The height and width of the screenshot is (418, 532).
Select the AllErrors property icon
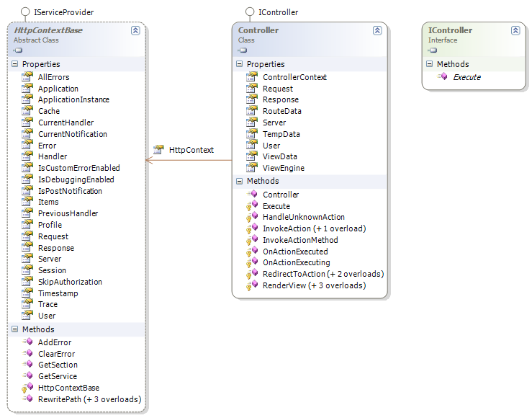[27, 76]
